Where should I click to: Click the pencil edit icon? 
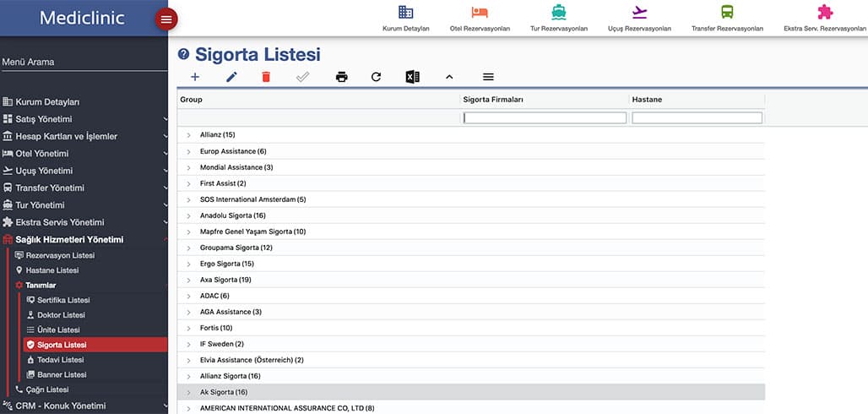(x=231, y=77)
